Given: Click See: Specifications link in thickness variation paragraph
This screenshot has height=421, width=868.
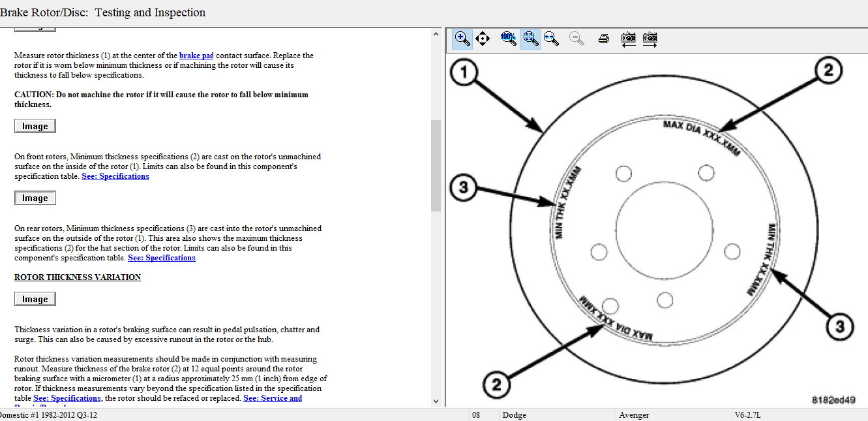Looking at the screenshot, I should point(67,398).
